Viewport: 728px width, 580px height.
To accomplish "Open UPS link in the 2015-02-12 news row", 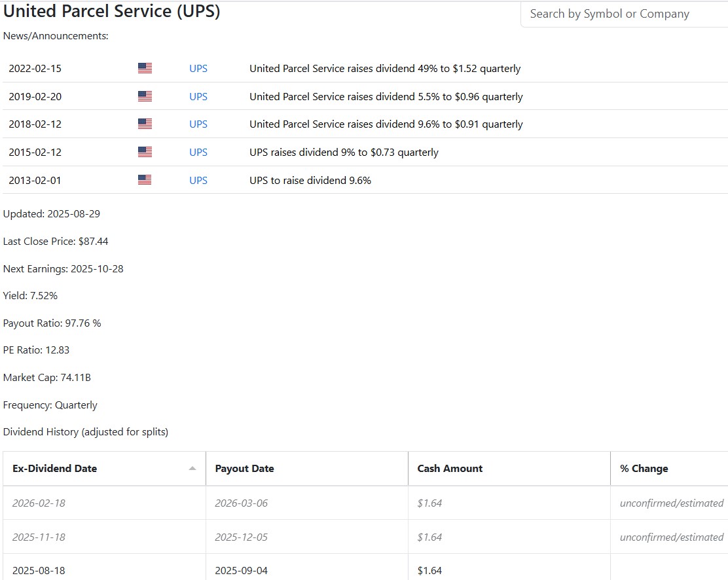I will [198, 153].
